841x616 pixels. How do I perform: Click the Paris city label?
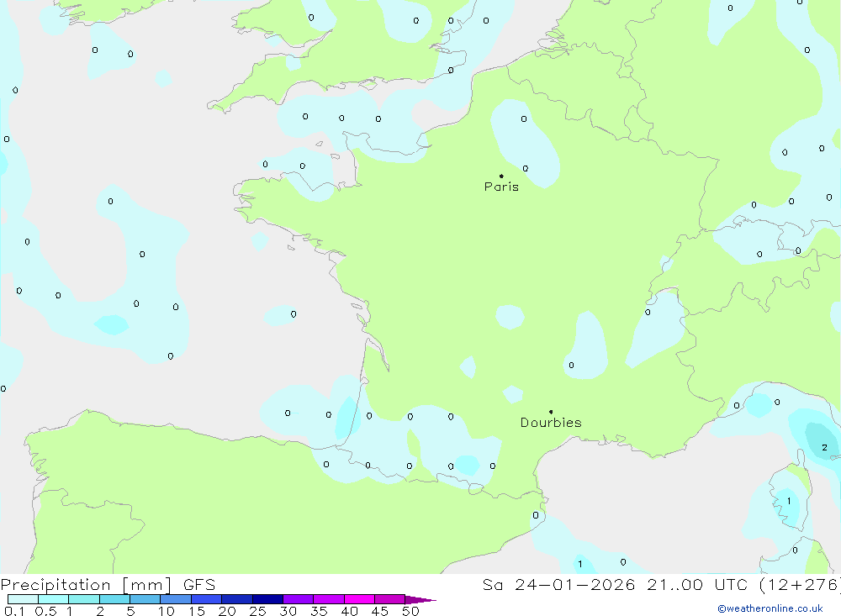pos(501,187)
